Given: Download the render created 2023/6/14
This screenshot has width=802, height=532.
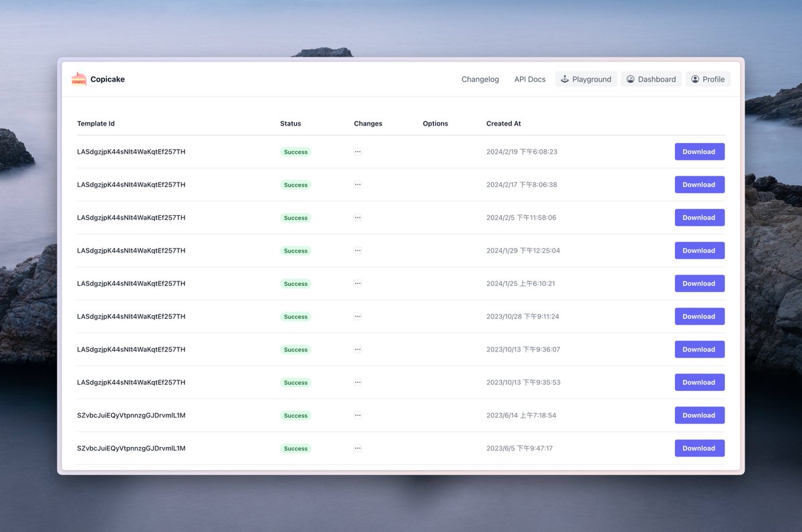Looking at the screenshot, I should point(699,415).
